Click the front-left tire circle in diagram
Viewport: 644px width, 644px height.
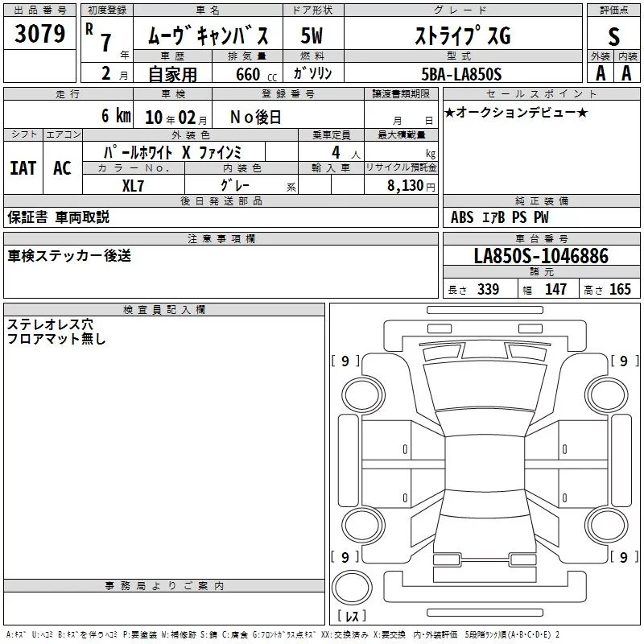click(x=363, y=395)
